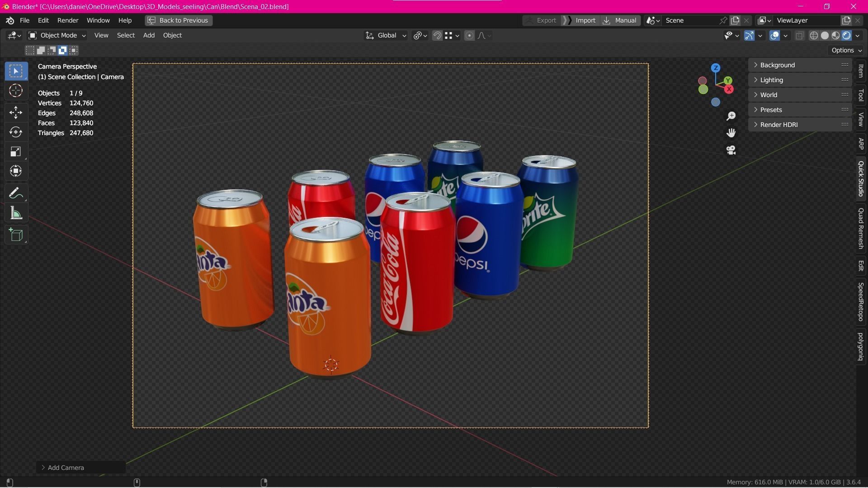868x488 pixels.
Task: Open the Render menu
Action: pyautogui.click(x=68, y=20)
